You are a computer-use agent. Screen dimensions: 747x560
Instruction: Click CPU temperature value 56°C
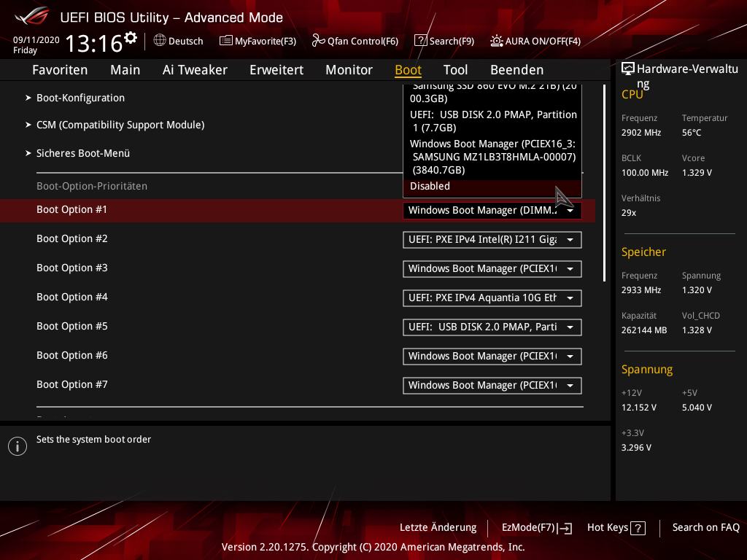click(x=692, y=133)
